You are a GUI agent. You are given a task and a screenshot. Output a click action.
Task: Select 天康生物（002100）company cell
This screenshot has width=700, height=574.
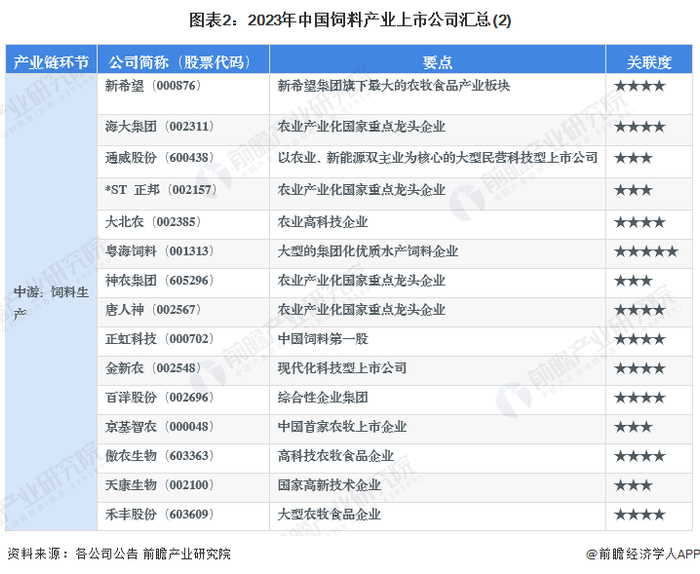(183, 487)
